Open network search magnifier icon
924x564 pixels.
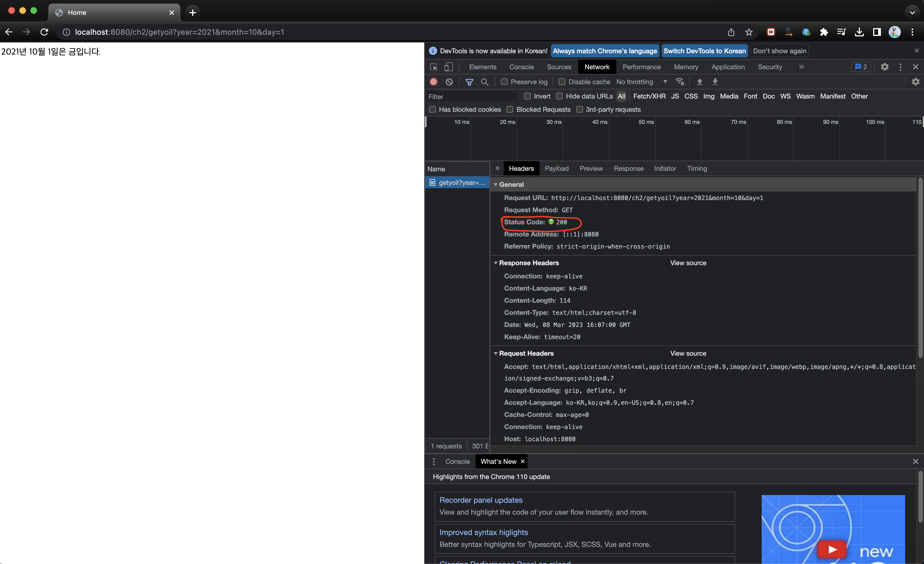(484, 82)
